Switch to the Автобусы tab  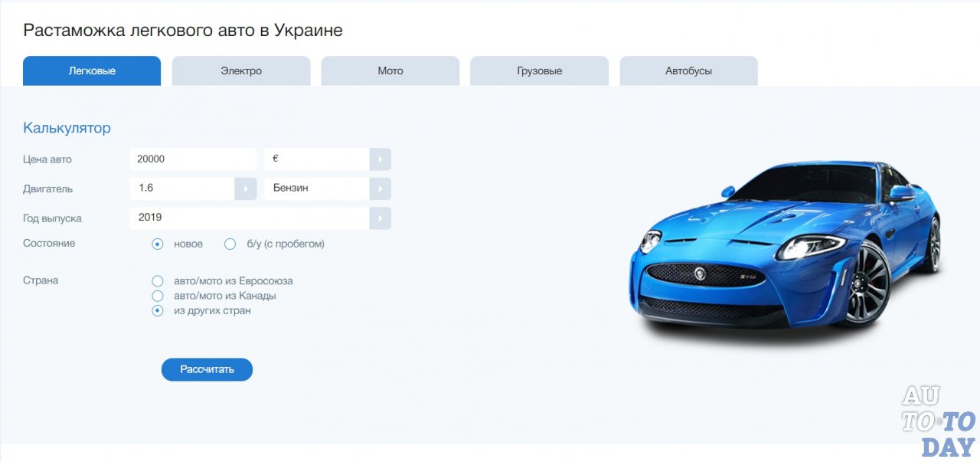point(688,71)
